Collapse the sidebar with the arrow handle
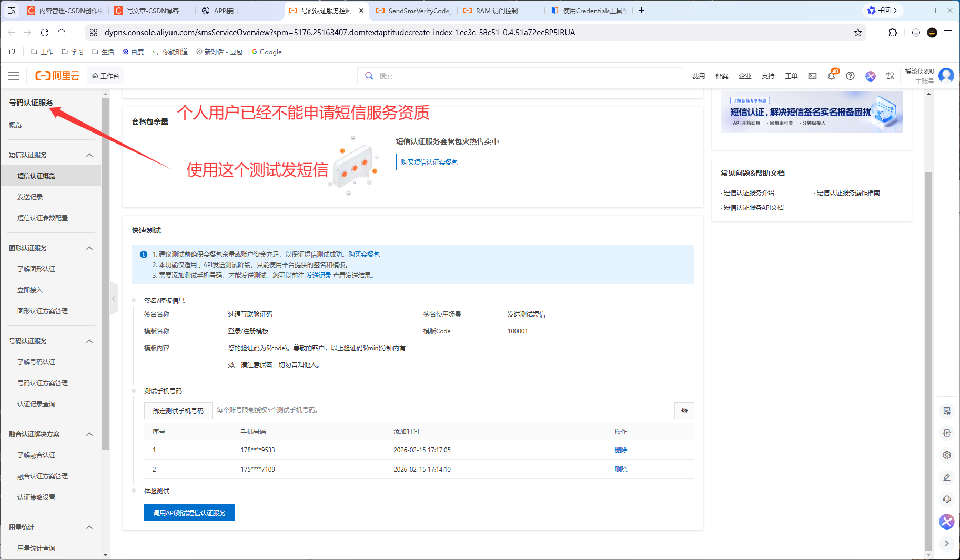 [114, 298]
